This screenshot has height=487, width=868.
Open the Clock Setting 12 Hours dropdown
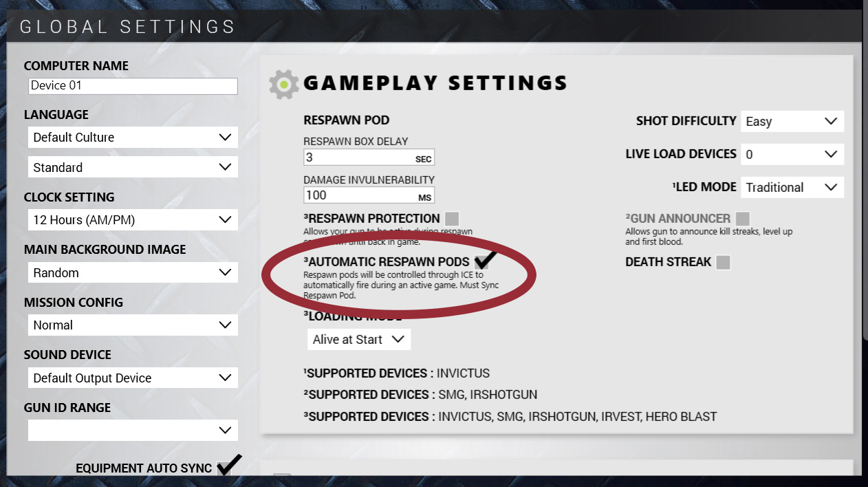point(133,220)
